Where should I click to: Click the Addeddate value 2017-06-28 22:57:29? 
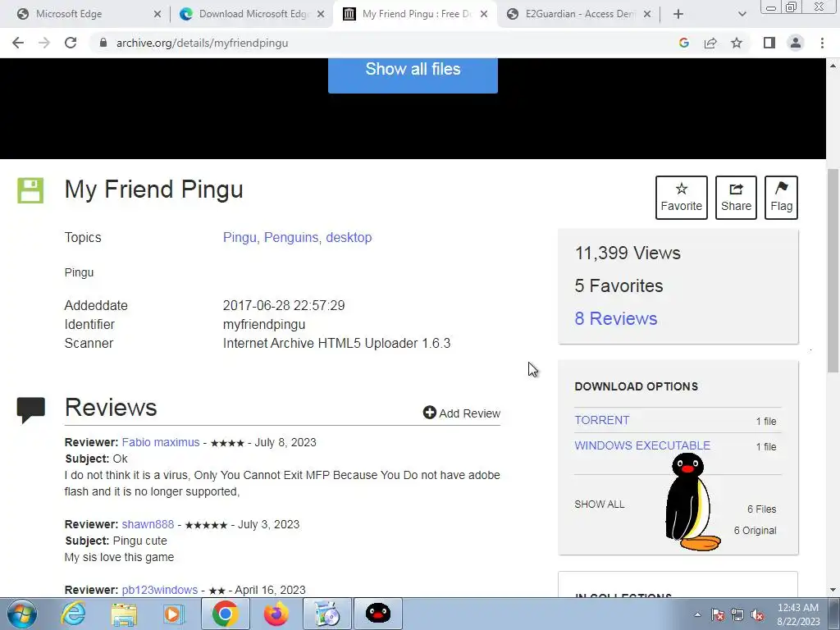284,305
